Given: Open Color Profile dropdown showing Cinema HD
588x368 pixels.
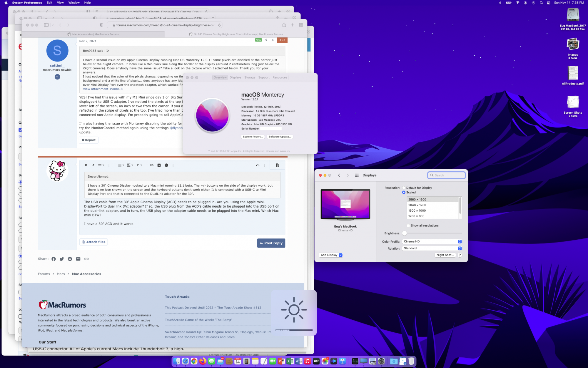Looking at the screenshot, I should (432, 241).
